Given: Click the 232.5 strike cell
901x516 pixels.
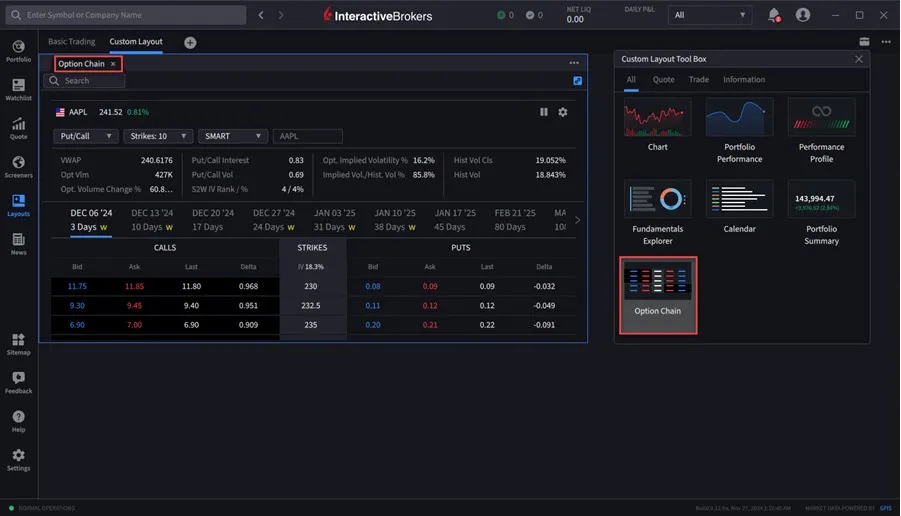Looking at the screenshot, I should [x=311, y=306].
